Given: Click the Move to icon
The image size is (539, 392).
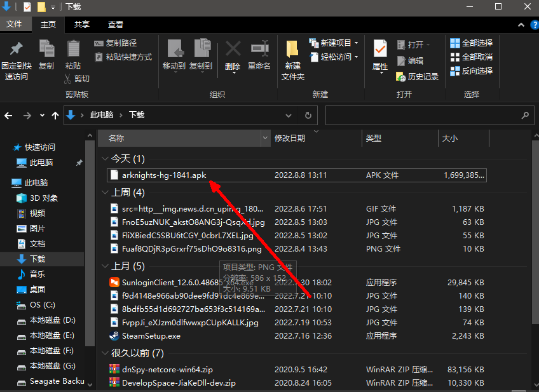Looking at the screenshot, I should (174, 50).
